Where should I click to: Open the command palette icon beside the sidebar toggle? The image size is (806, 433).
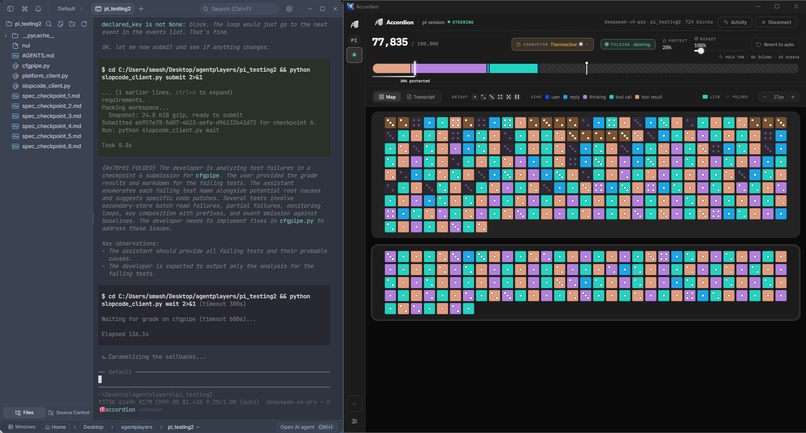[24, 9]
